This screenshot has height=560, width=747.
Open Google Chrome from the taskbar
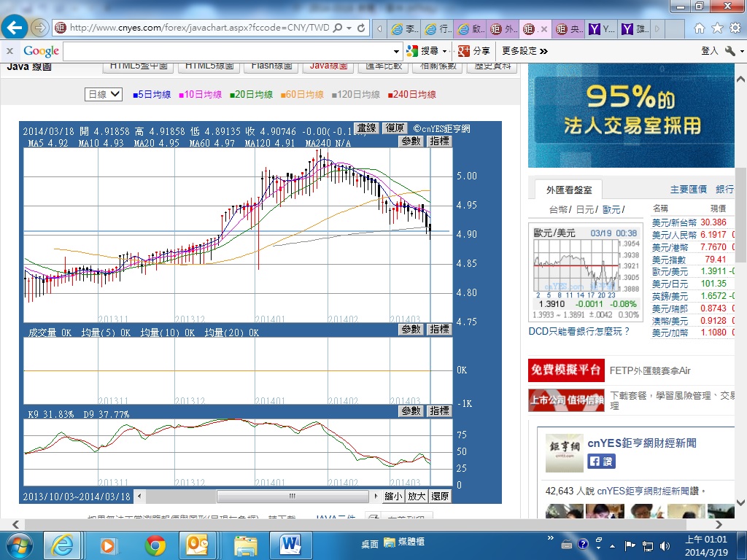pos(155,545)
